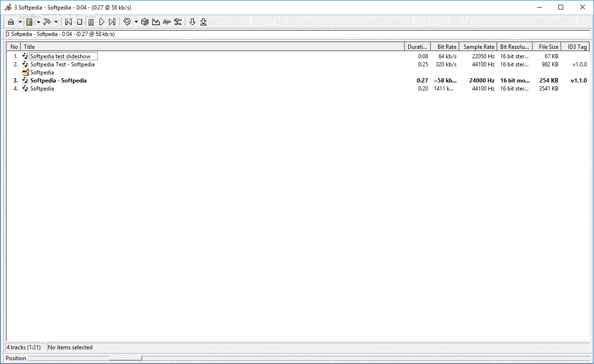
Task: Select track 'Softpedia Test - Softpedia'
Action: (x=63, y=64)
